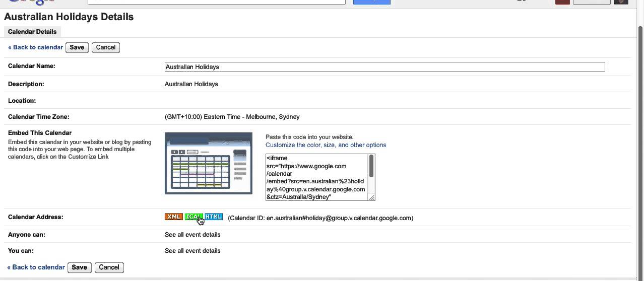This screenshot has width=644, height=281.
Task: Click 'Paste this code into your website.' text
Action: 310,137
